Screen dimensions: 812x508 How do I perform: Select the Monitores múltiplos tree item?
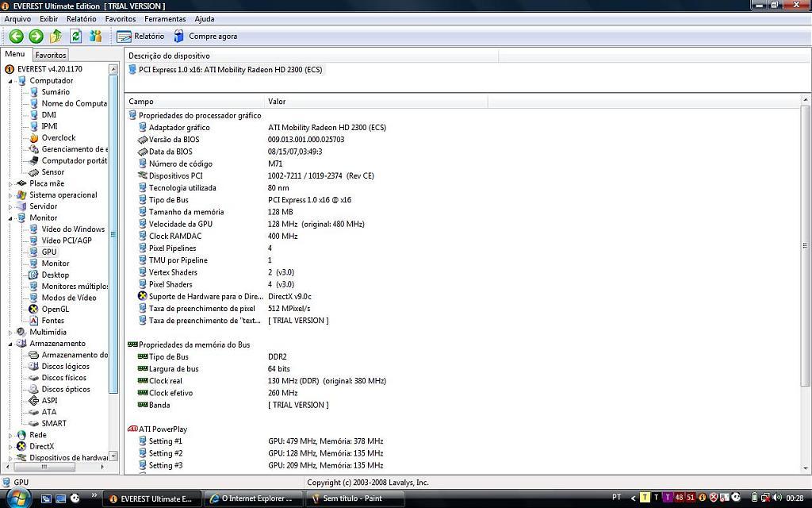tap(75, 286)
